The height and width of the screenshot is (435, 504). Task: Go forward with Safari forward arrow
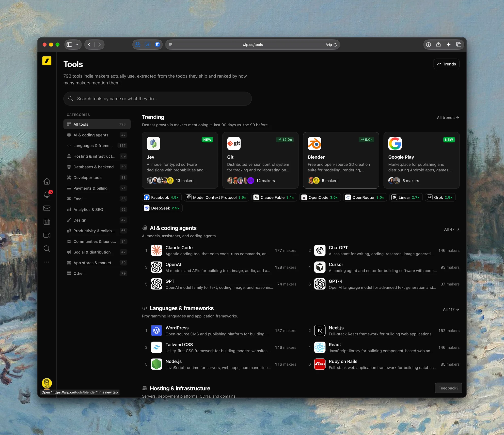tap(99, 45)
